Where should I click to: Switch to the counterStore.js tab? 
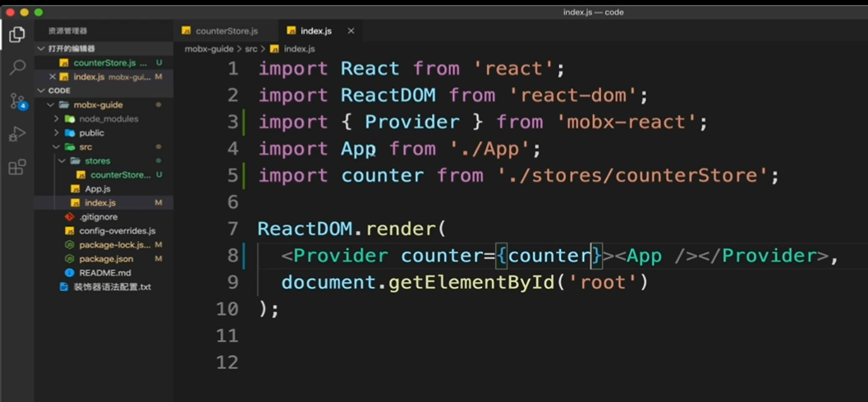[220, 31]
